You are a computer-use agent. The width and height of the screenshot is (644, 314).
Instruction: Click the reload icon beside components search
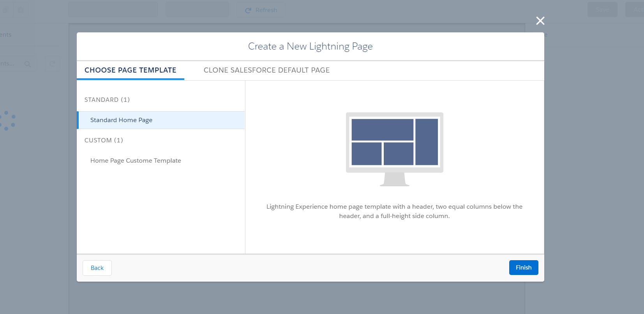(x=52, y=64)
